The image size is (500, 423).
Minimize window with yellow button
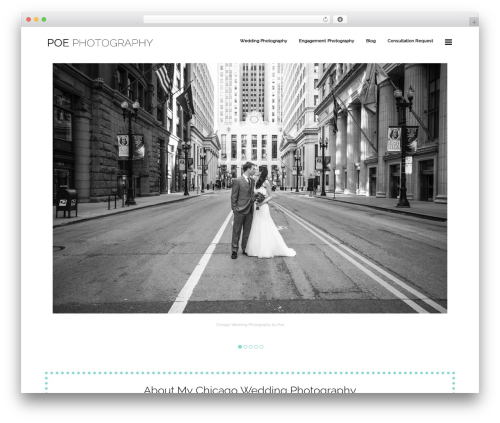pyautogui.click(x=36, y=20)
